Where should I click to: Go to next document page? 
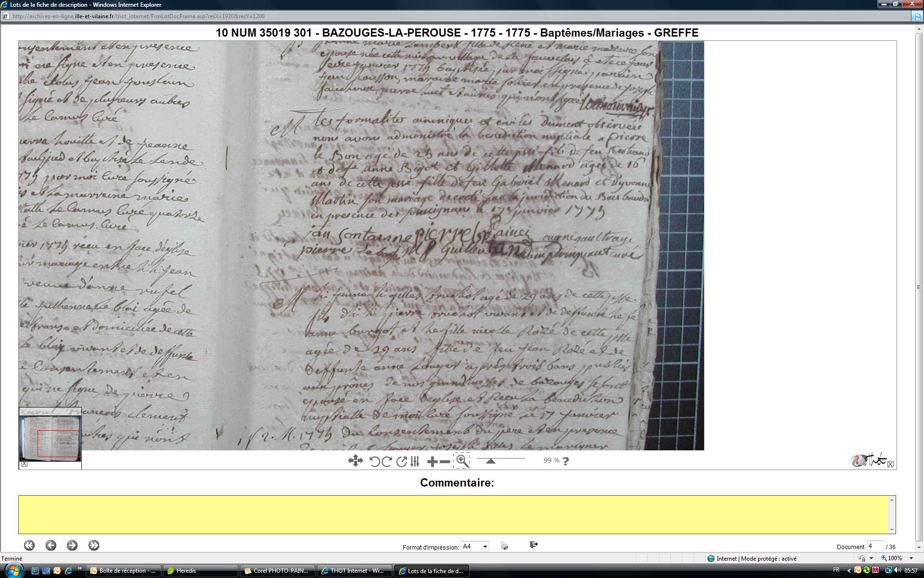(72, 545)
